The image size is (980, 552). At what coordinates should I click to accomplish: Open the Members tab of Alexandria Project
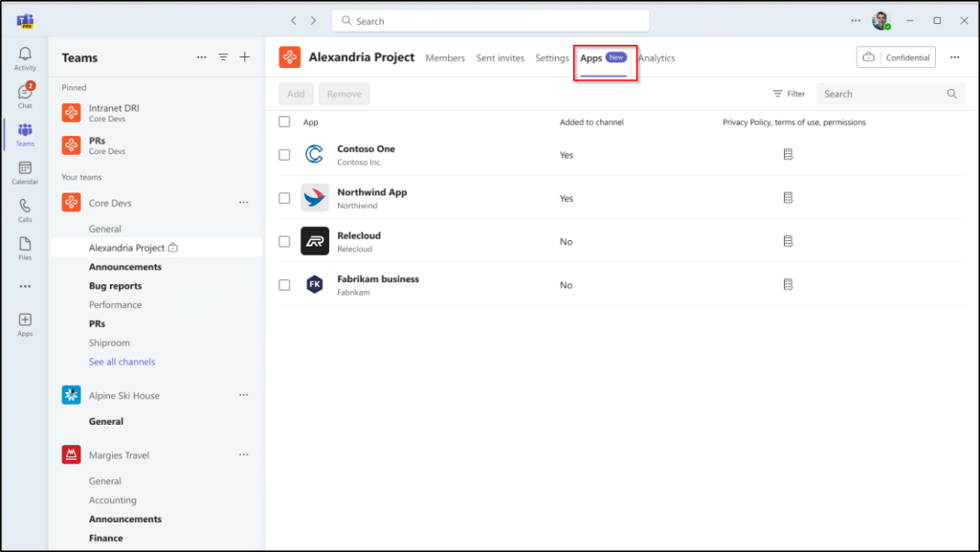tap(445, 57)
